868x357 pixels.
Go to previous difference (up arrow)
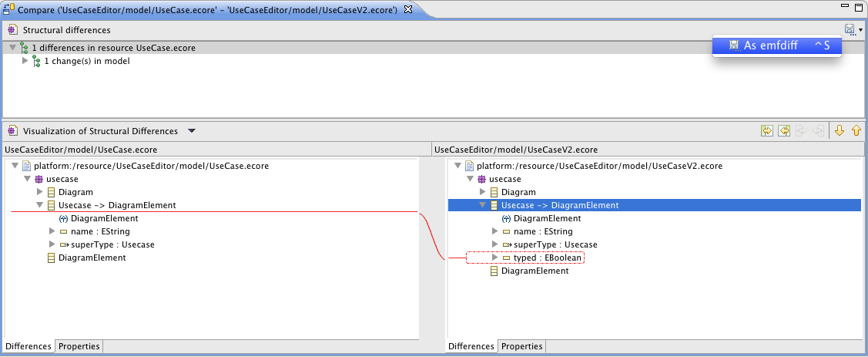click(x=856, y=131)
